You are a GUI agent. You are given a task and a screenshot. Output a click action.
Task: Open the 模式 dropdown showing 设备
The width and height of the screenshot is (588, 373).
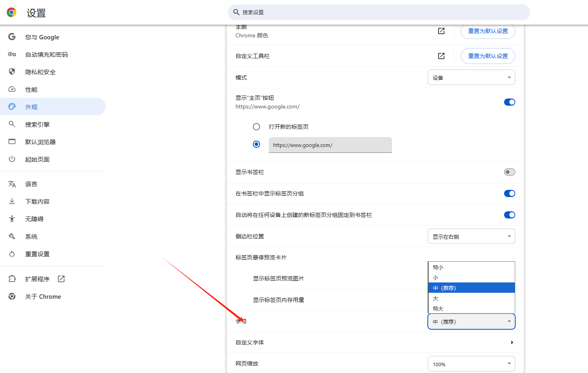(x=472, y=77)
